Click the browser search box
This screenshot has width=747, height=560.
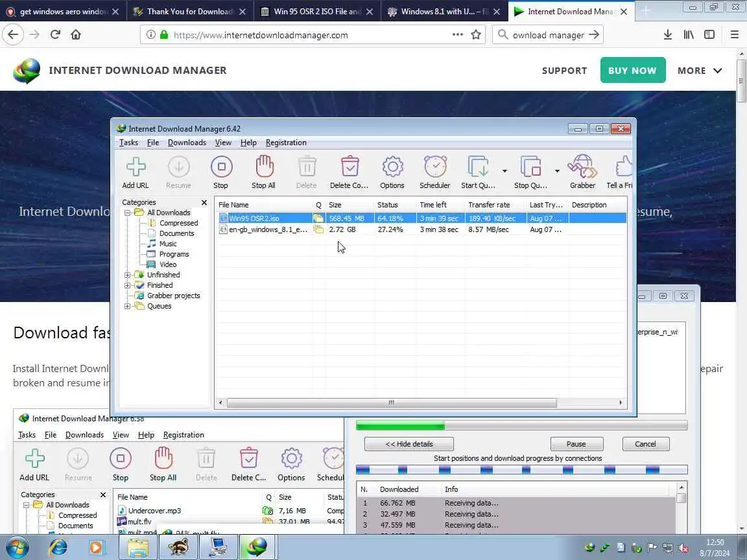(548, 35)
